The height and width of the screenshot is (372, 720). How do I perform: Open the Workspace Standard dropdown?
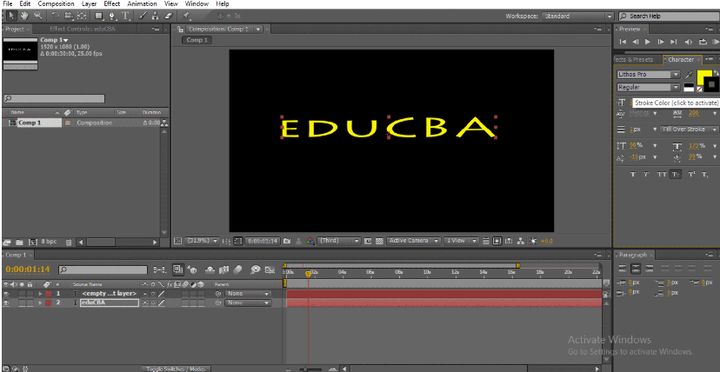(x=578, y=16)
